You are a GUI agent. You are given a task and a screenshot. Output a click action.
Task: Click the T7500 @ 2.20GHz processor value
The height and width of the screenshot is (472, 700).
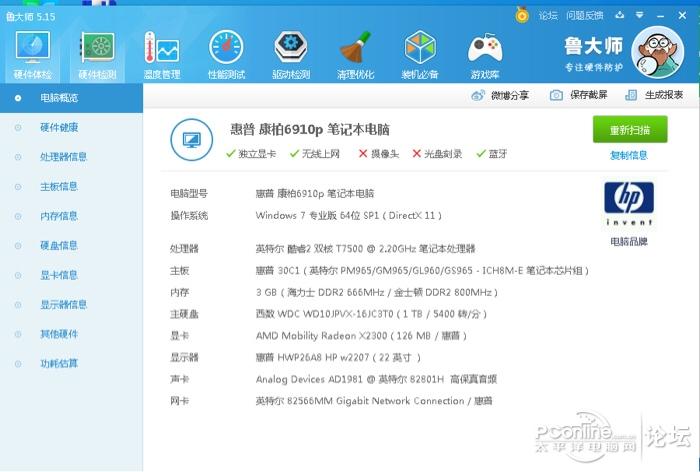pos(366,249)
